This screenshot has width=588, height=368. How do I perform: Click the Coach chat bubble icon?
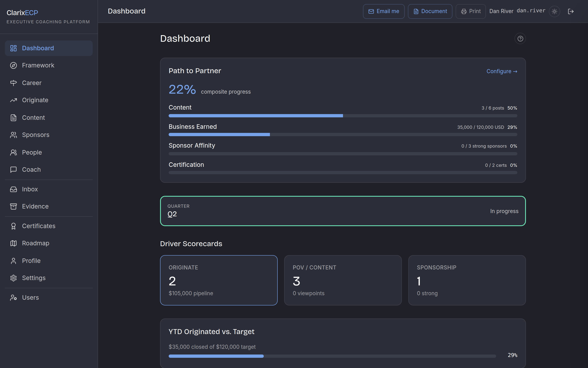tap(13, 169)
